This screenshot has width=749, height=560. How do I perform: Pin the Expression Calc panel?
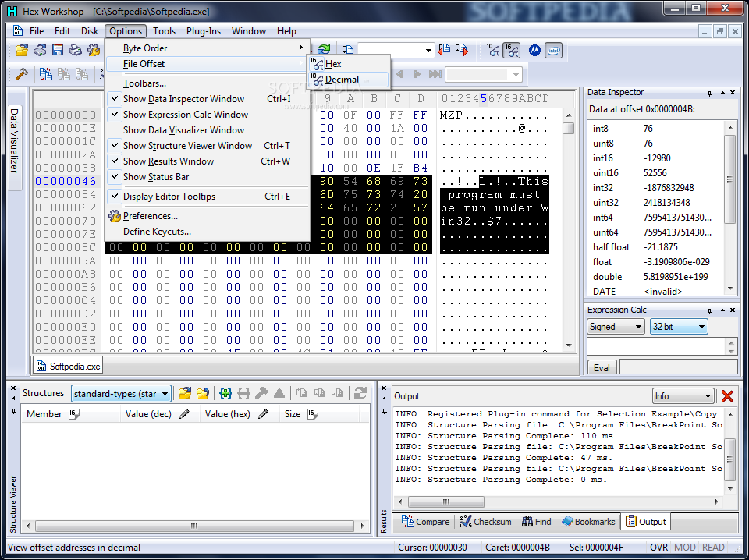pyautogui.click(x=710, y=310)
